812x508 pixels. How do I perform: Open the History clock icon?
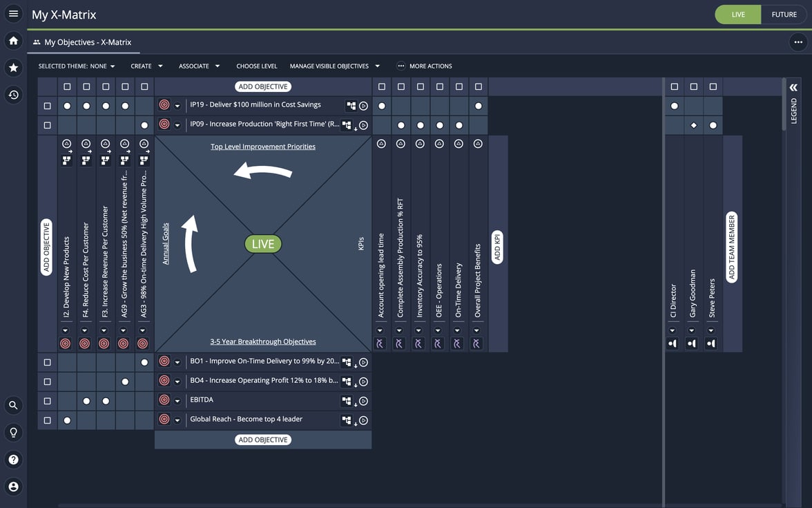coord(13,95)
